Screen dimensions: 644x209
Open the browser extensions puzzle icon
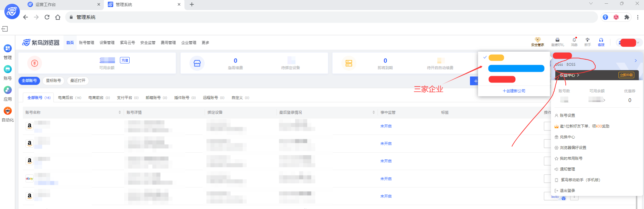click(627, 17)
